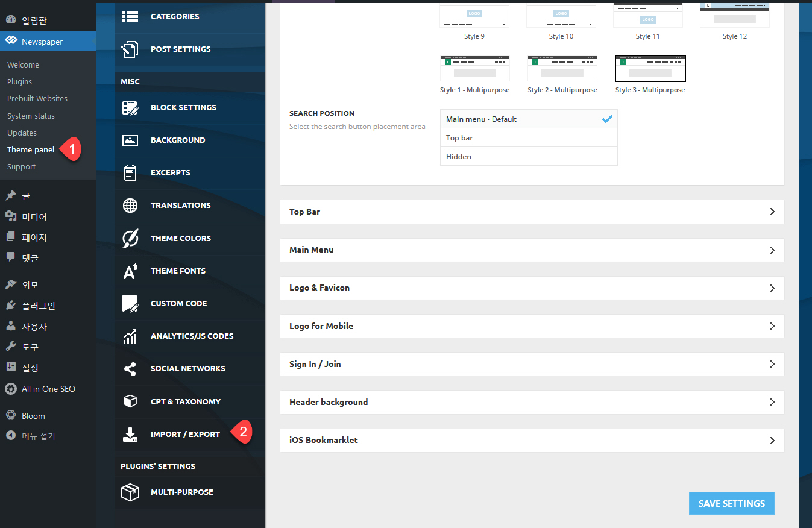Click the 미디어 media icon

pyautogui.click(x=11, y=216)
